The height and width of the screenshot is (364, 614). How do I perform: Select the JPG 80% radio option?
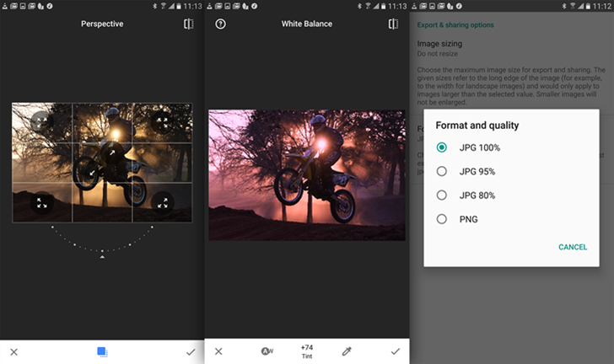(x=441, y=195)
